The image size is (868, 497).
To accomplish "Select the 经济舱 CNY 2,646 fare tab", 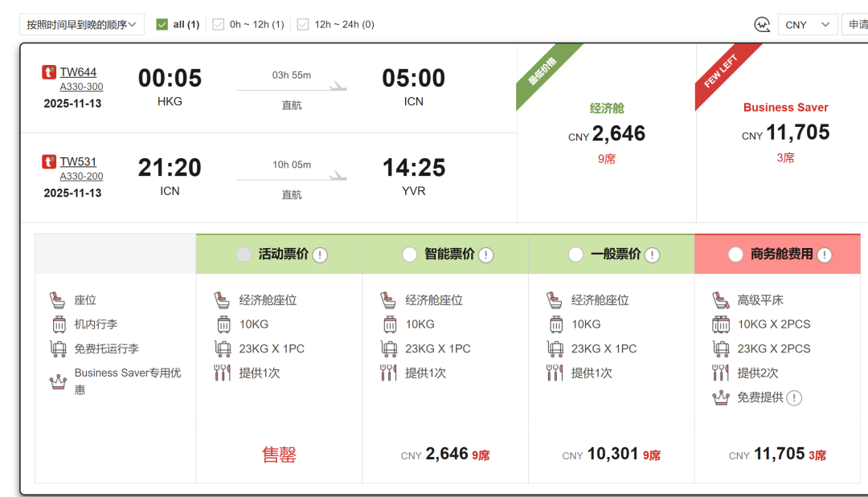I will point(606,132).
